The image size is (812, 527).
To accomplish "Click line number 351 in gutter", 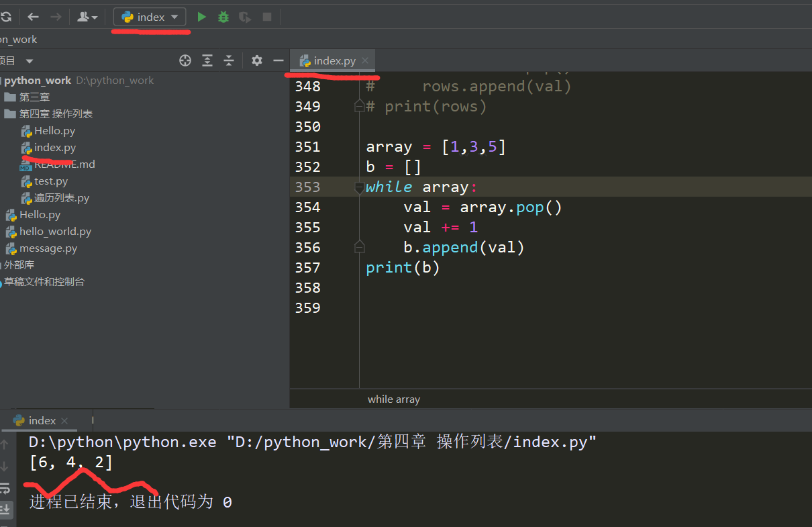I will (308, 146).
